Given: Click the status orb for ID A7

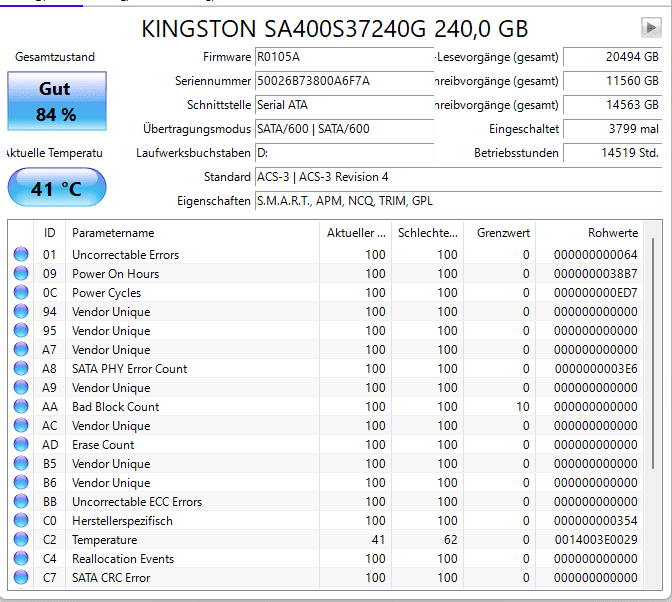Looking at the screenshot, I should [21, 350].
